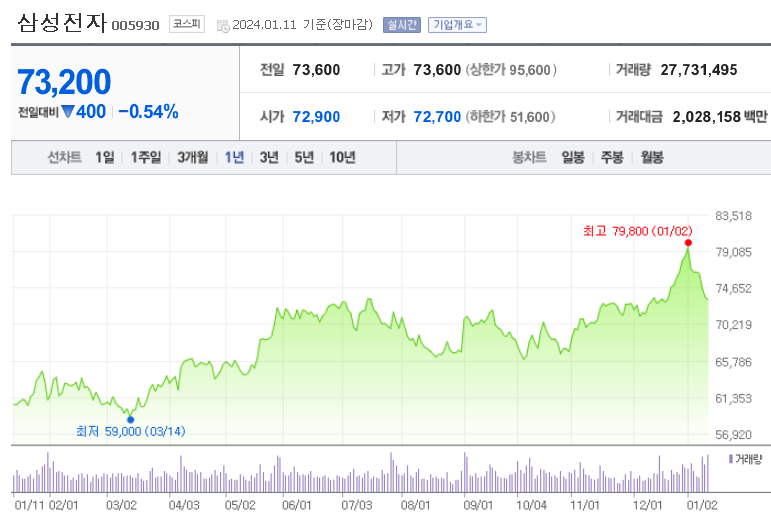Click the 시가 72,900 value
The width and height of the screenshot is (771, 529).
pyautogui.click(x=316, y=117)
